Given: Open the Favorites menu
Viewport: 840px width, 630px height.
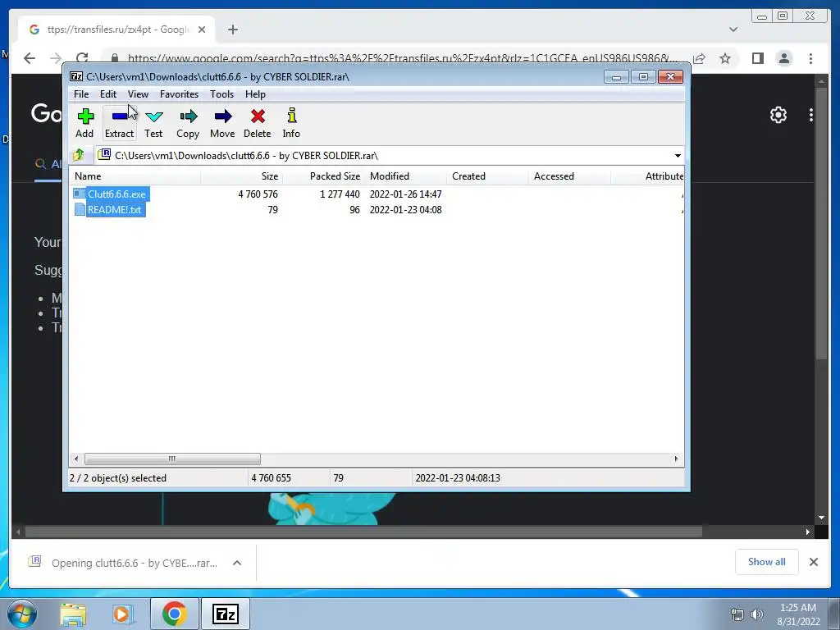Looking at the screenshot, I should (179, 94).
